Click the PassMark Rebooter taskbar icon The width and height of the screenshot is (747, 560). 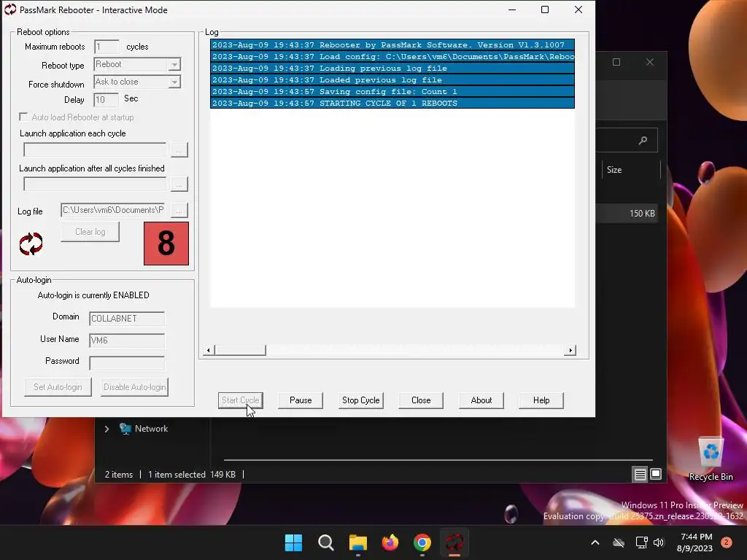(x=454, y=542)
